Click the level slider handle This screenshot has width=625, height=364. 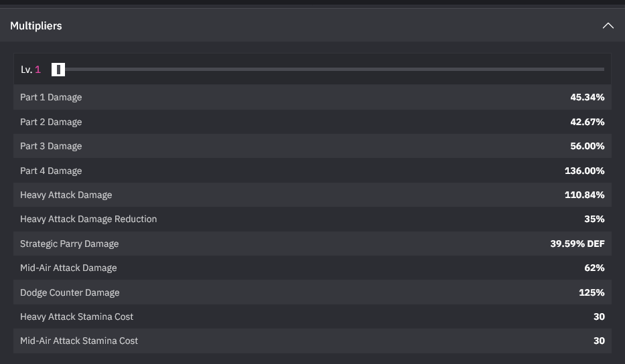tap(58, 70)
